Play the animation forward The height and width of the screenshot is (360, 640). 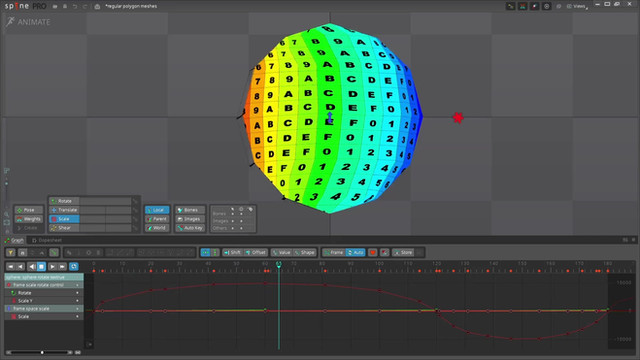click(52, 267)
